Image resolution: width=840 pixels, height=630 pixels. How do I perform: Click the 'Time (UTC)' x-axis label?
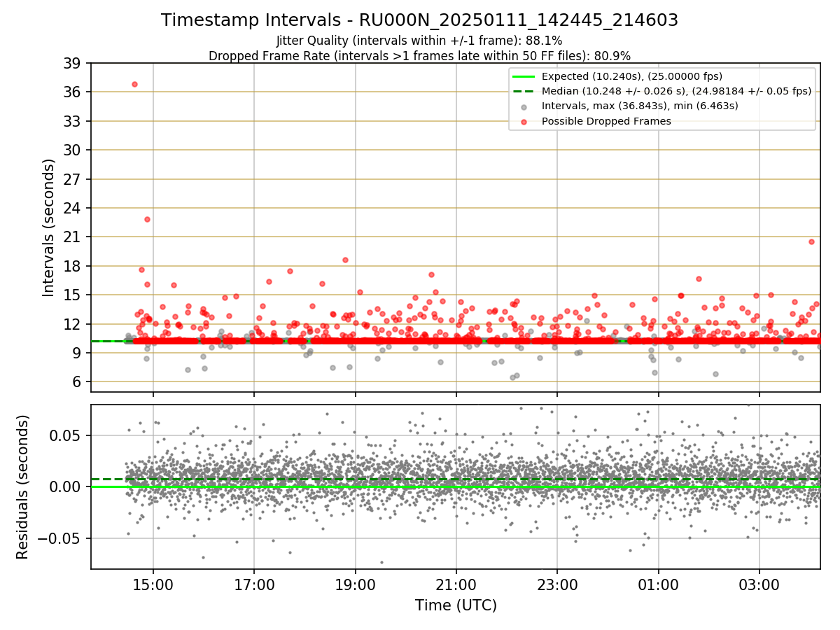pos(456,605)
